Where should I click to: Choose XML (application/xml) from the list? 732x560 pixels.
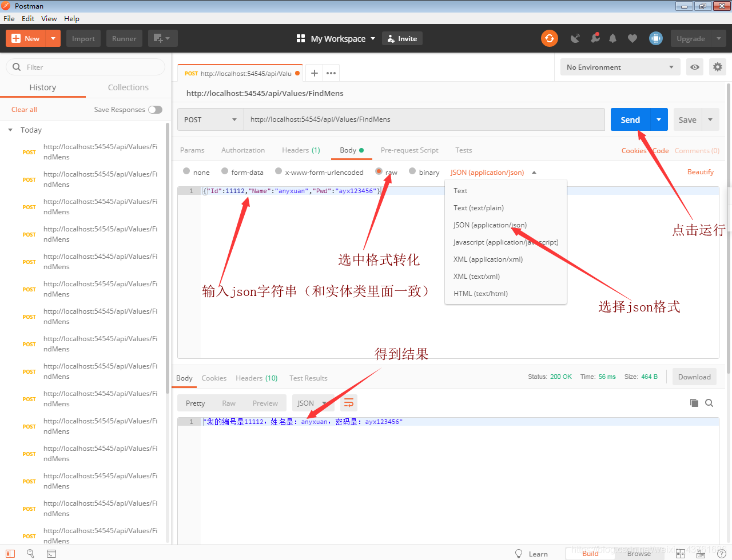click(506, 259)
